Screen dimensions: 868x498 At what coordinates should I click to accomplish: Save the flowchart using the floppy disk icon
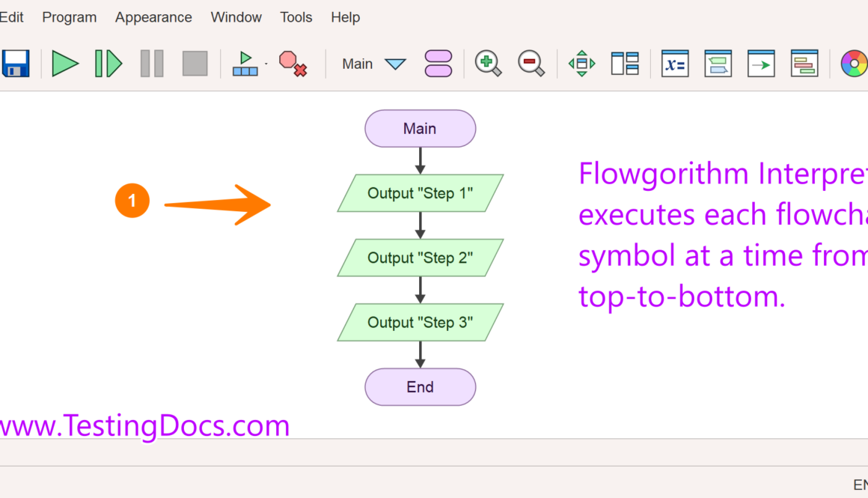15,64
